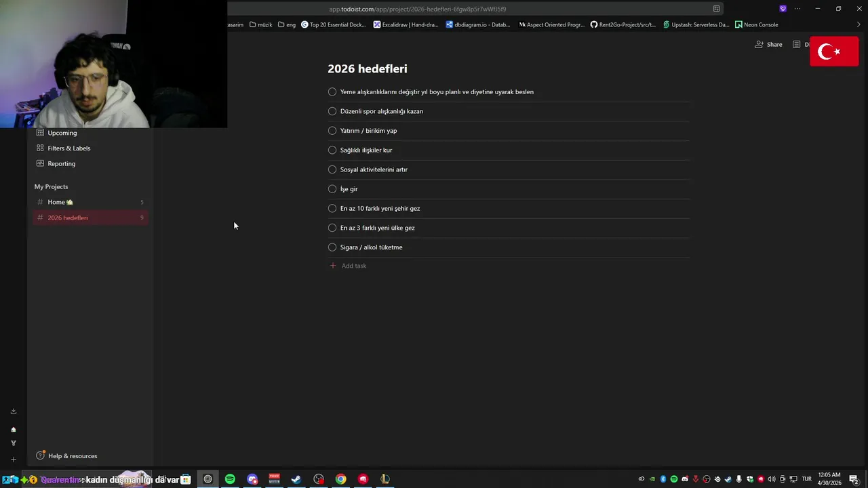This screenshot has height=488, width=868.
Task: Click the system tray volume icon
Action: point(772,479)
